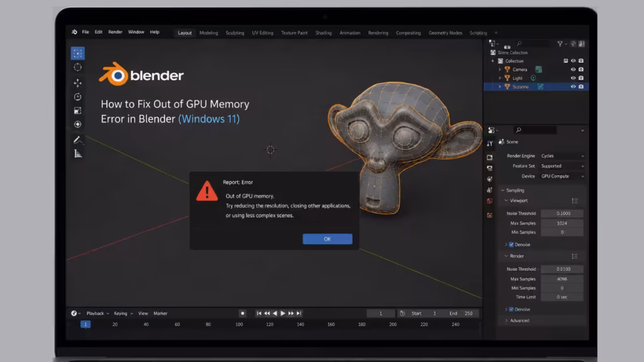Switch to the Tool properties tab
Screen dimensions: 644x362
(489, 144)
